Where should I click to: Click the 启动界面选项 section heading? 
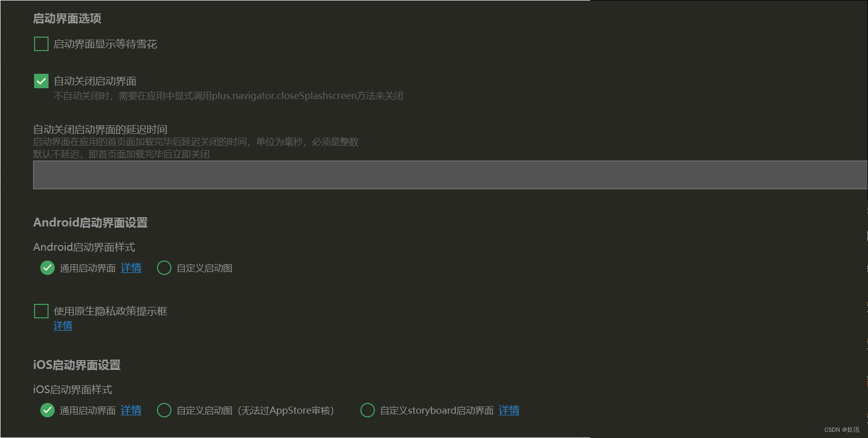pyautogui.click(x=67, y=19)
